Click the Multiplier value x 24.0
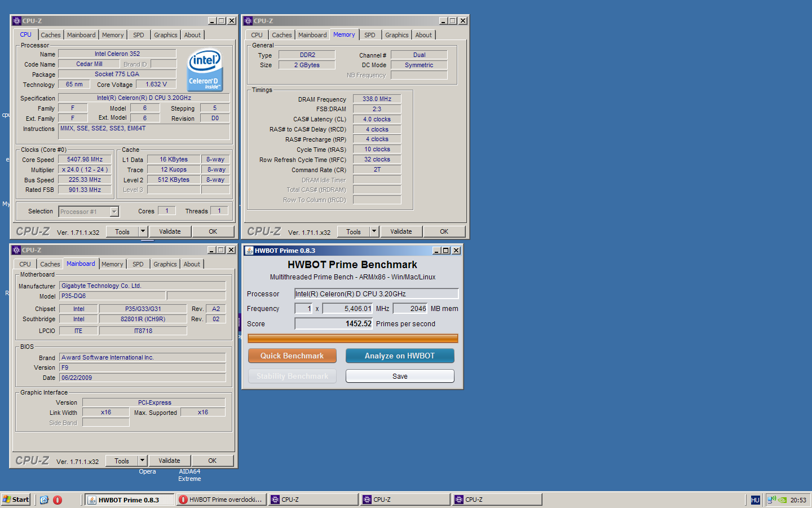The width and height of the screenshot is (812, 508). [x=85, y=169]
